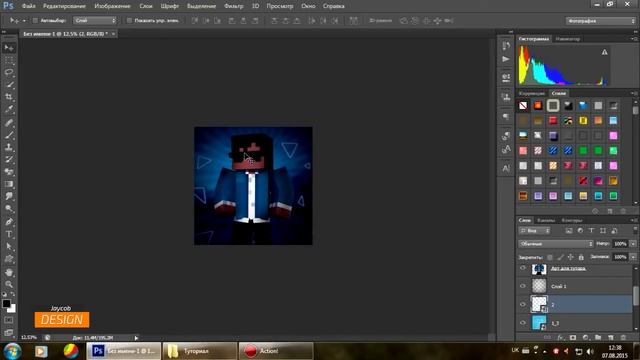Select the Eyedropper tool
This screenshot has height=360, width=640.
coord(9,109)
